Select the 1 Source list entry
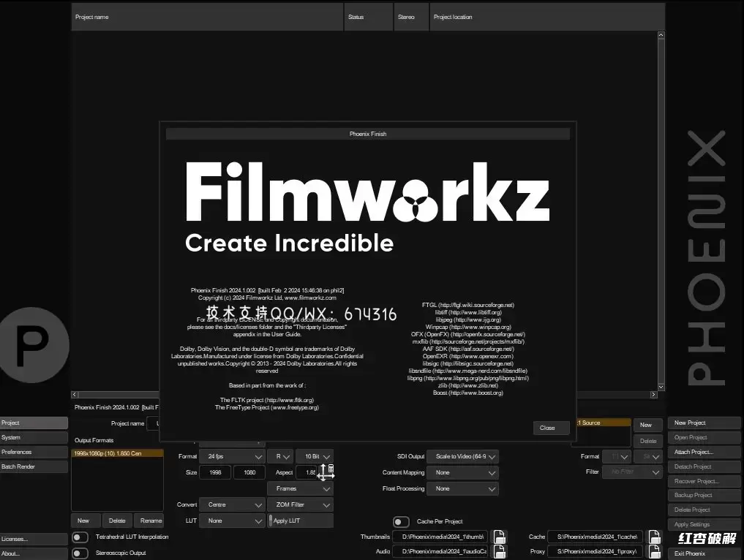Screen dimensions: 744x560 point(603,423)
